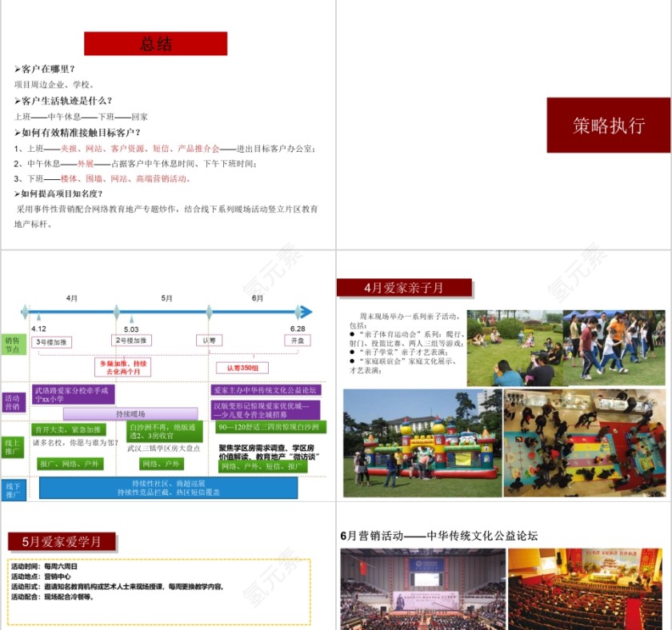The width and height of the screenshot is (672, 630).
Task: Click the 4.12 timeline marker
Action: tap(26, 310)
